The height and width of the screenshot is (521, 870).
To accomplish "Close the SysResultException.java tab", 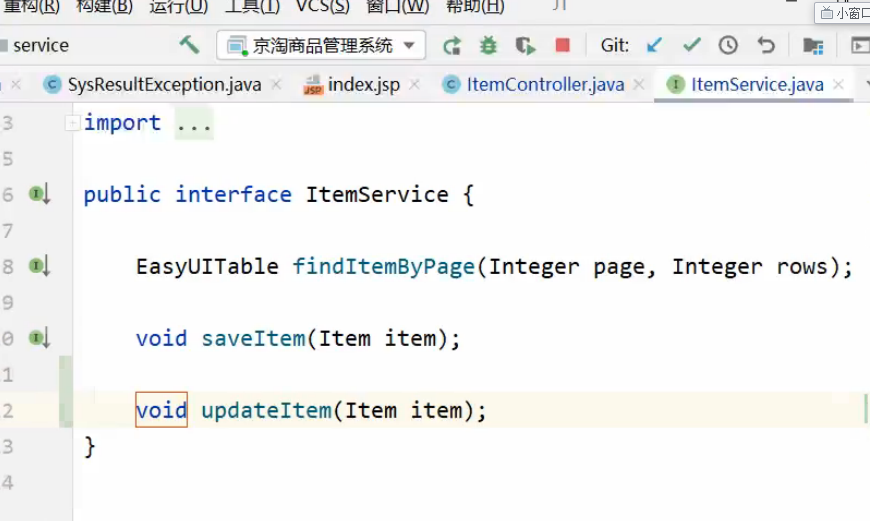I will (x=276, y=85).
